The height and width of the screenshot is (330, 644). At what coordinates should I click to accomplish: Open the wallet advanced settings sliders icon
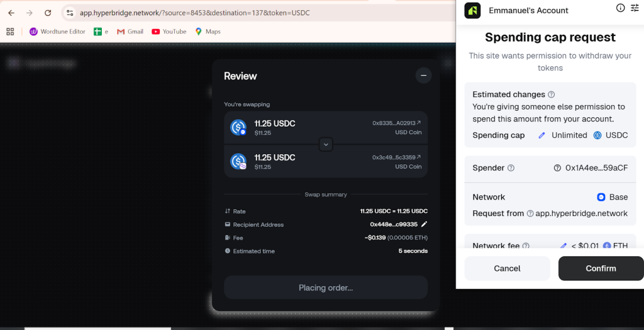635,8
